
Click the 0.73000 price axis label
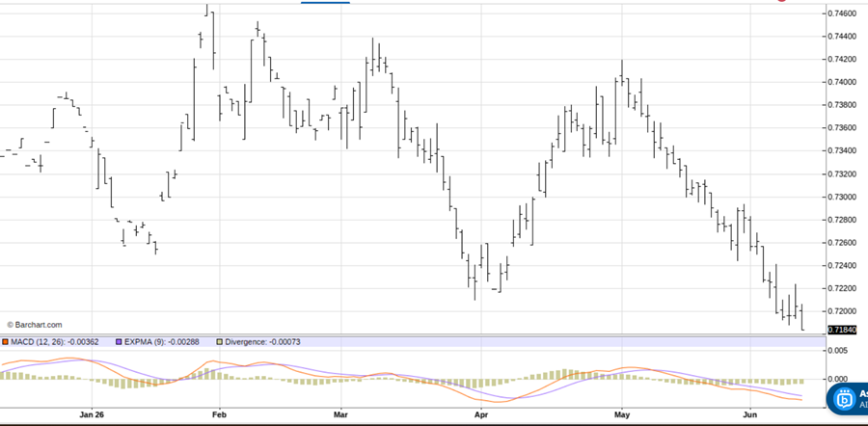click(x=842, y=197)
